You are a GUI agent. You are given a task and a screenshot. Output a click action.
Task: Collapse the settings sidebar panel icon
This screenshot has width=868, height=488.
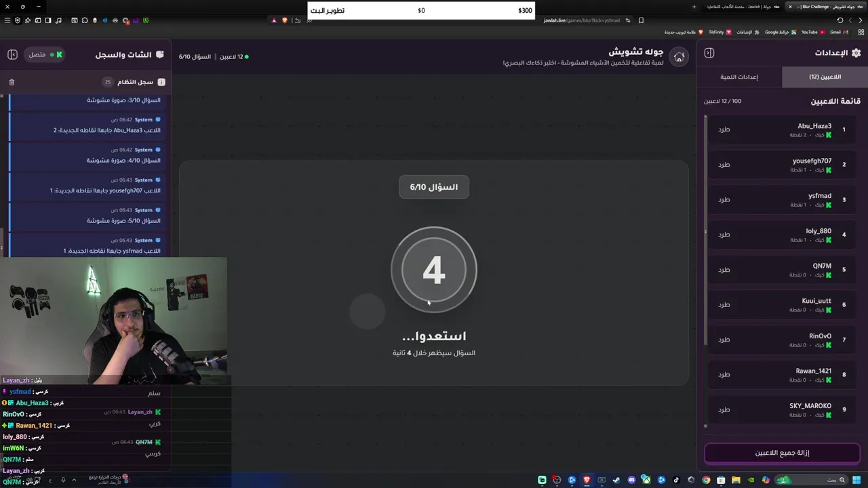709,53
